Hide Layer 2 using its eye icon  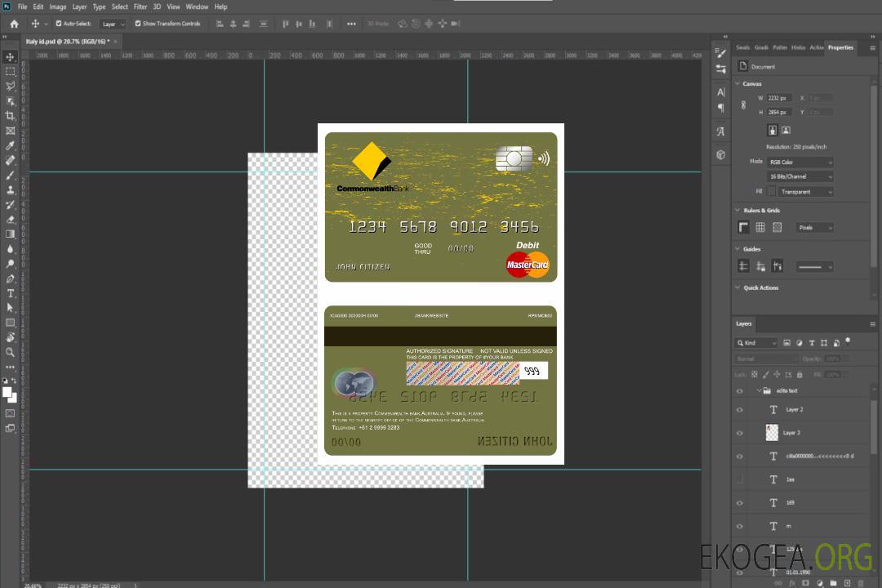click(x=740, y=410)
